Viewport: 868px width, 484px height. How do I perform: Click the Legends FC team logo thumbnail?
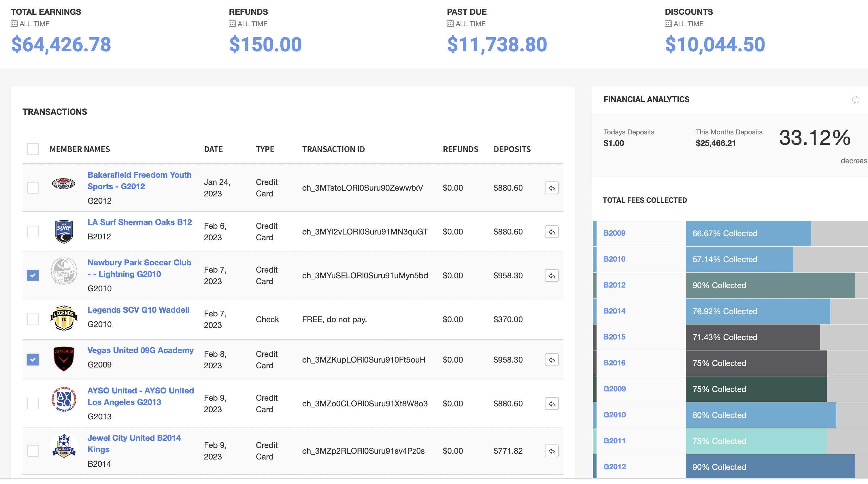click(64, 318)
